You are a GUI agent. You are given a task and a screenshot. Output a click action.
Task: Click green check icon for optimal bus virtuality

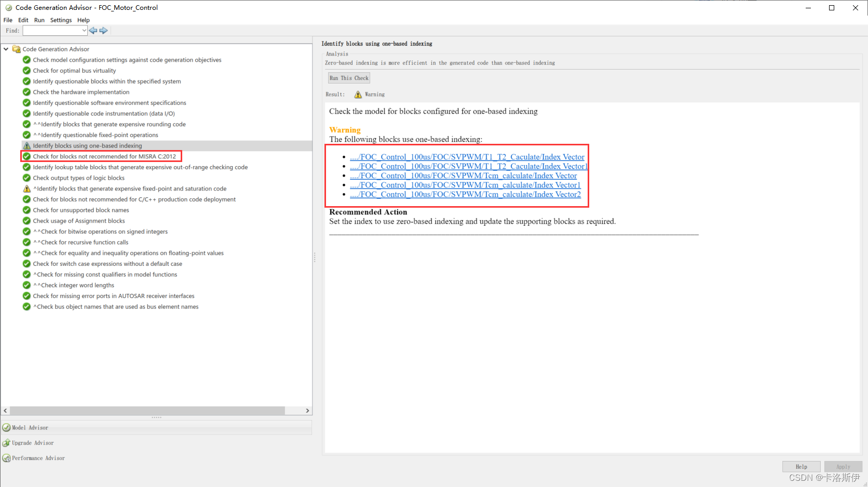click(x=27, y=71)
